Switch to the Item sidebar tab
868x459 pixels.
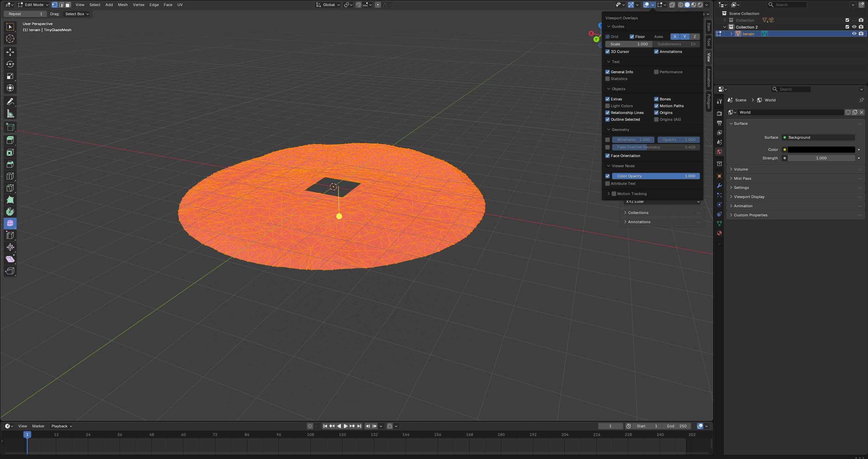(x=709, y=26)
